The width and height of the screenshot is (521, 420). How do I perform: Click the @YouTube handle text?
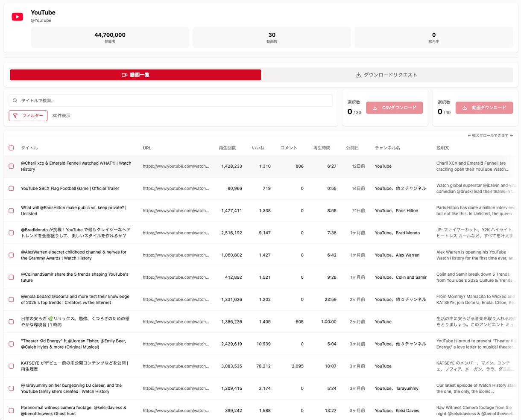click(x=41, y=20)
